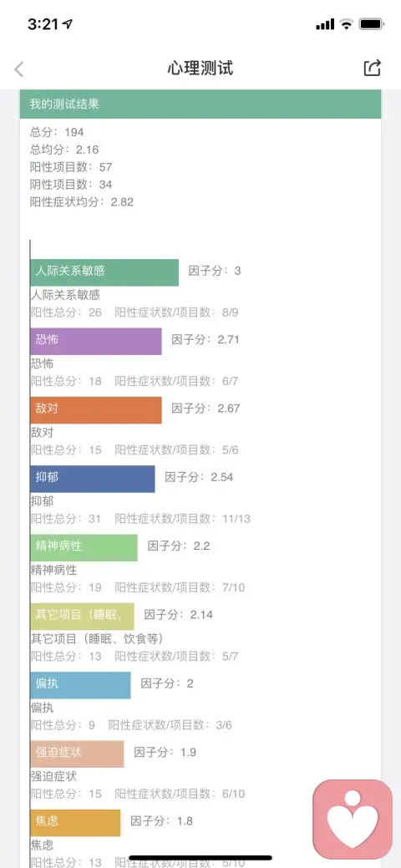This screenshot has height=868, width=401.
Task: Open the share icon in header
Action: [x=373, y=68]
